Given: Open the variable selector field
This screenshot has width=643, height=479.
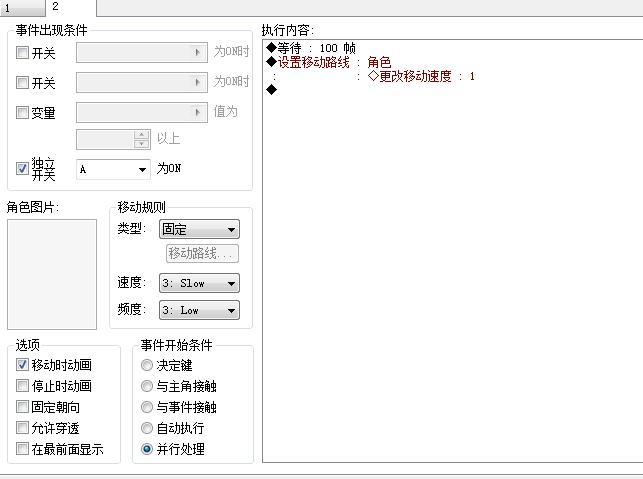Looking at the screenshot, I should pos(142,112).
